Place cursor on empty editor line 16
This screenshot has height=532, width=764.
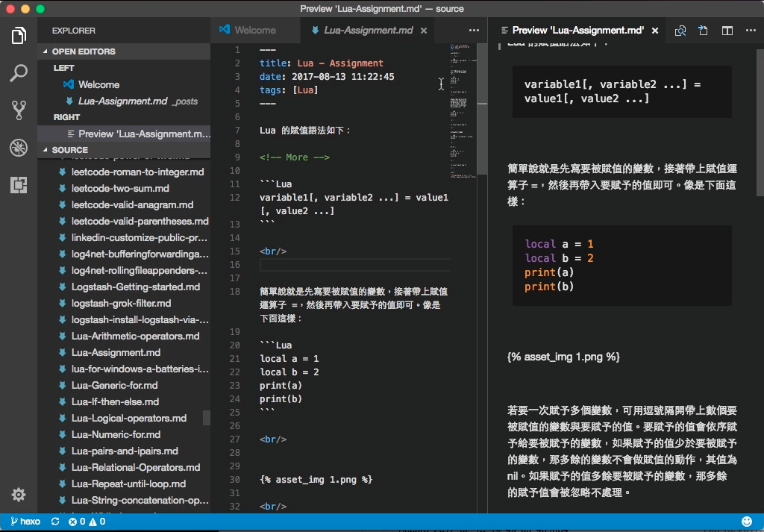point(355,265)
